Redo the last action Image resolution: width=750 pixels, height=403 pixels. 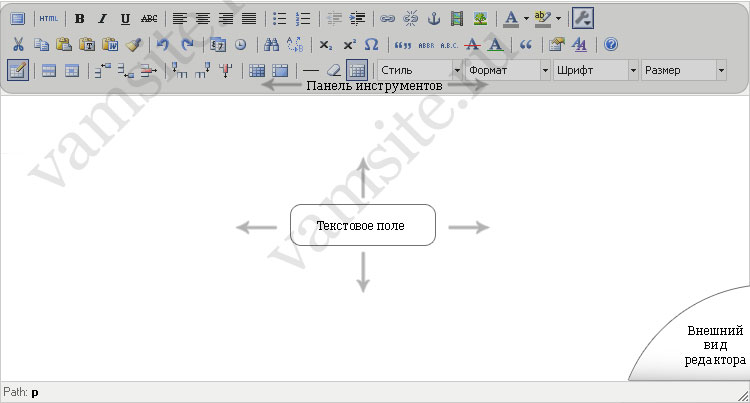pyautogui.click(x=188, y=44)
